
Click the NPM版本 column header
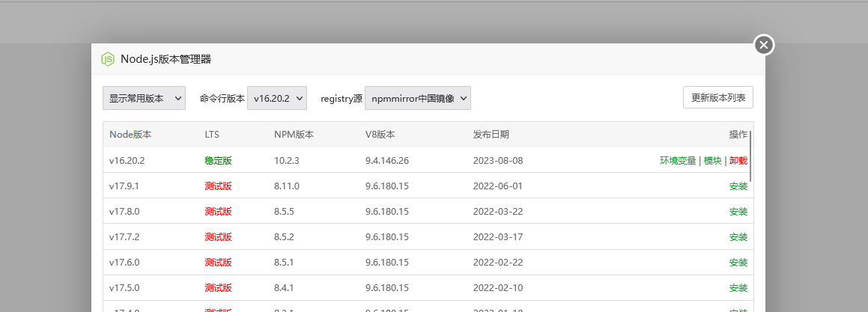pos(294,135)
